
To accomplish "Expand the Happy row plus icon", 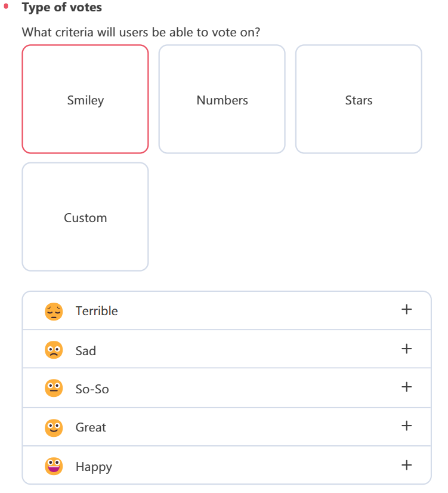I will (406, 465).
